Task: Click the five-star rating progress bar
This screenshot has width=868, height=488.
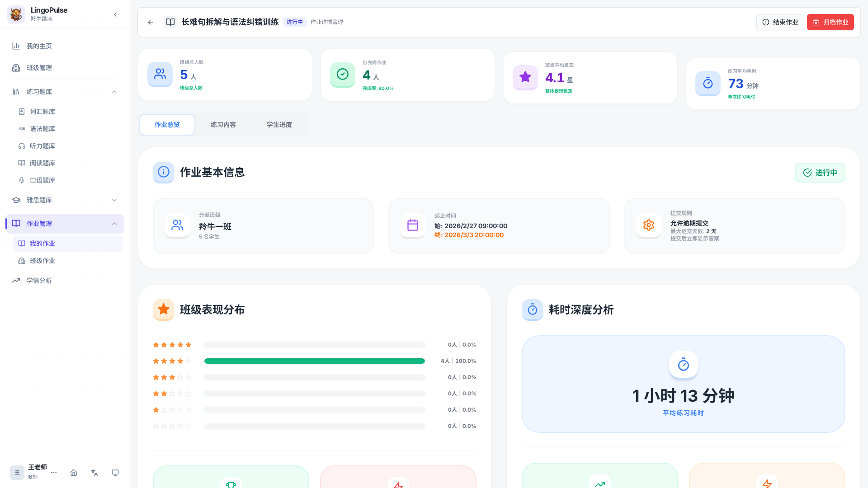Action: (x=315, y=345)
